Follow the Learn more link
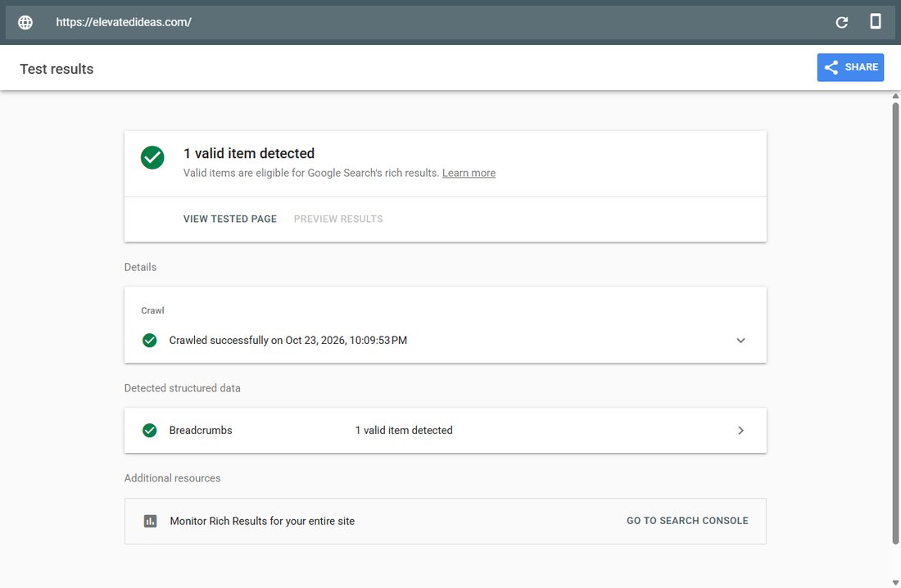The height and width of the screenshot is (588, 901). coord(469,173)
